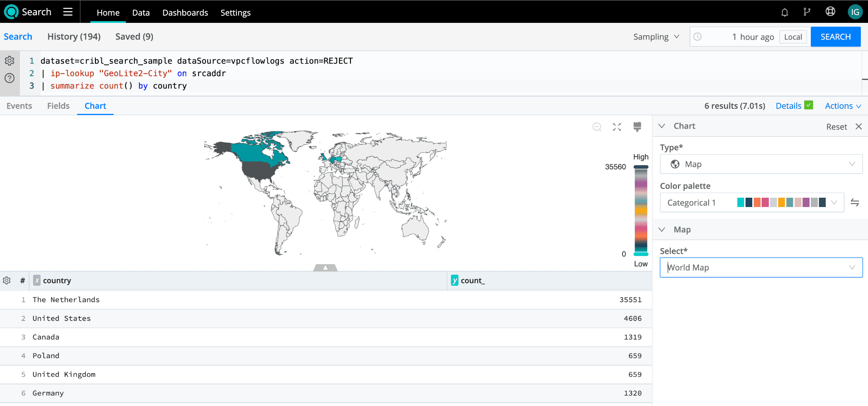
Task: Click the zoom out icon on map
Action: tap(597, 127)
